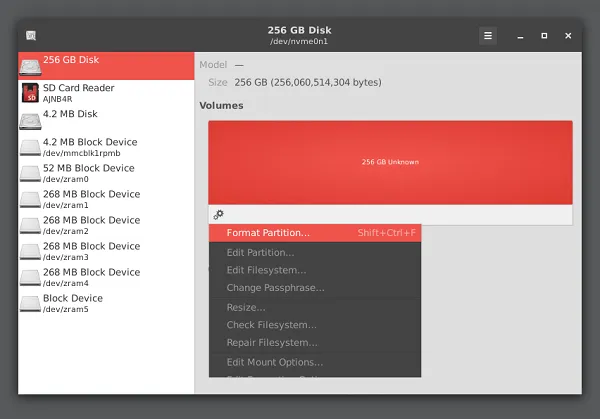This screenshot has width=600, height=419.
Task: Click Repair Filesystem menu item
Action: point(272,343)
